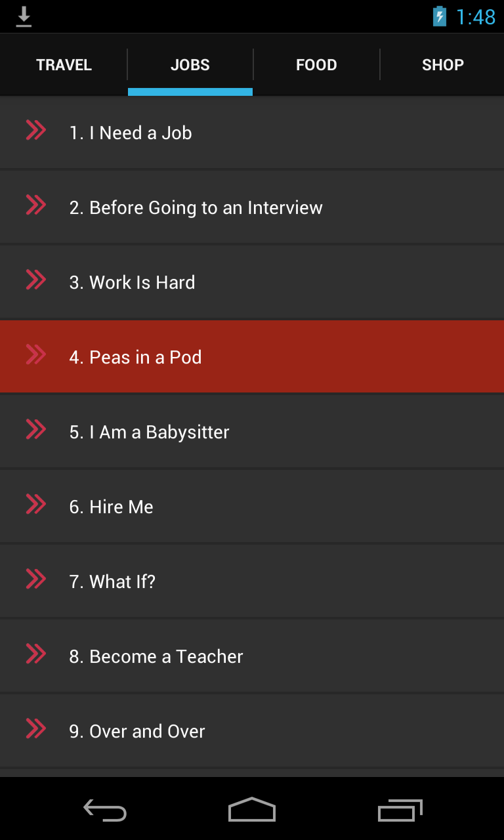Select lesson '8. Become a Teacher'
The height and width of the screenshot is (840, 504).
(156, 657)
